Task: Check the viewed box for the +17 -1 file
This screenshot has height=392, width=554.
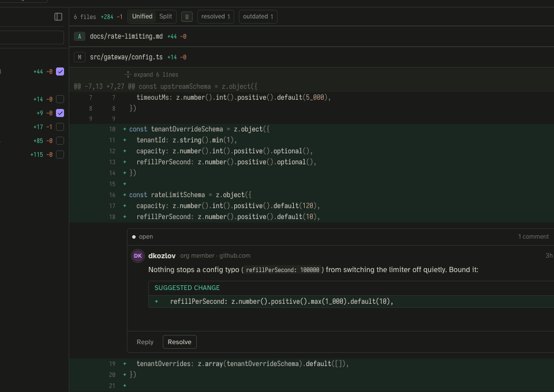Action: (60, 127)
